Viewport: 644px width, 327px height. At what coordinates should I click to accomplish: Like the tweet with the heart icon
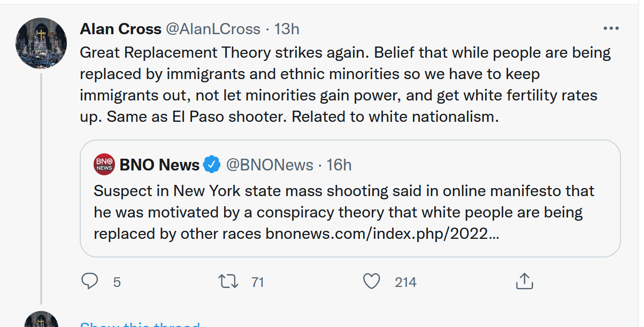[371, 281]
